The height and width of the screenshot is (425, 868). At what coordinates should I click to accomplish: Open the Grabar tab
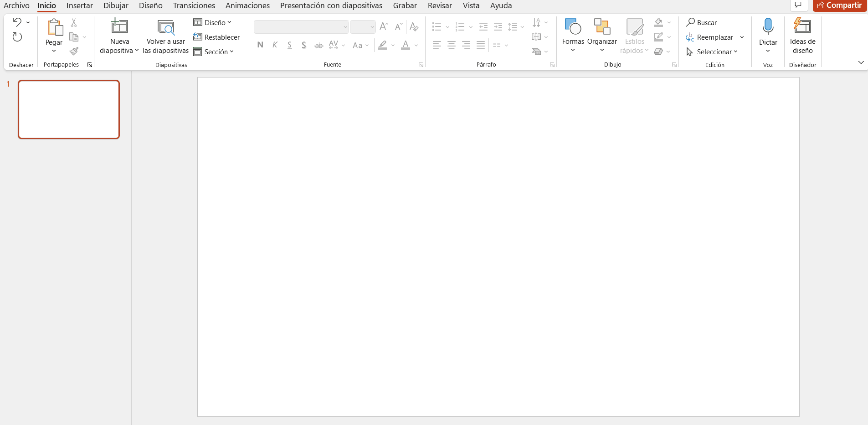coord(405,5)
